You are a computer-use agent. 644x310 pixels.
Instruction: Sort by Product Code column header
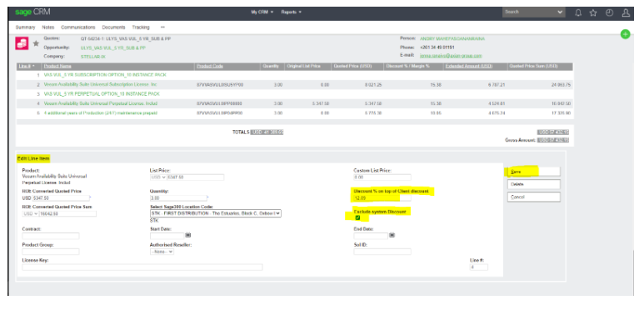(210, 66)
